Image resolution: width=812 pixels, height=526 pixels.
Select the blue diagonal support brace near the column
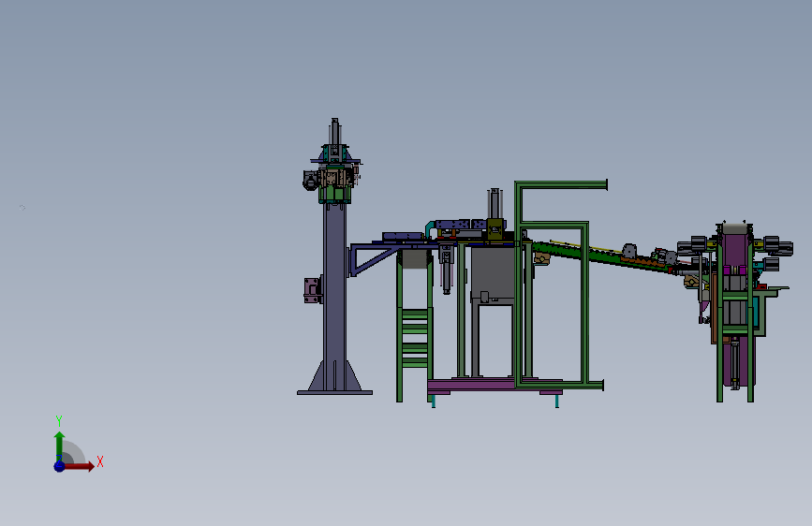(x=374, y=262)
